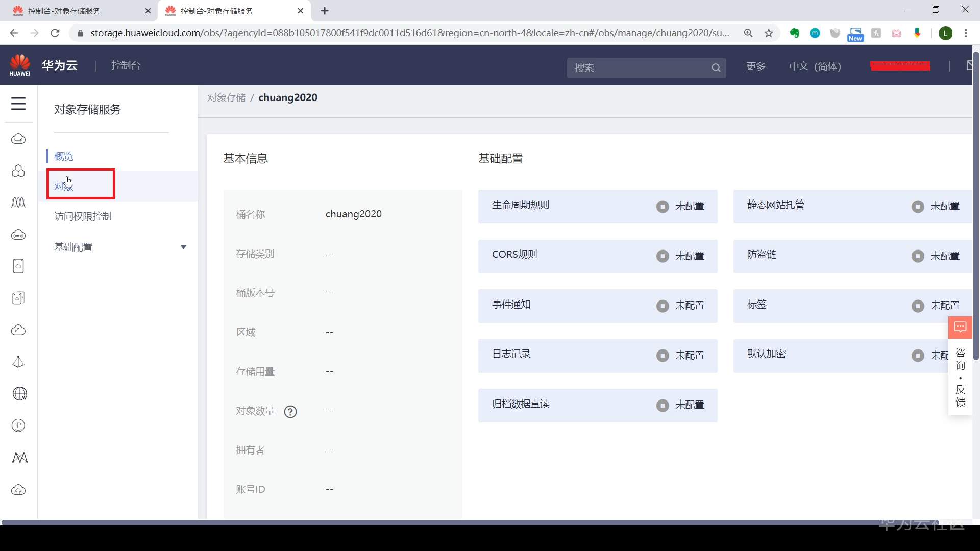Open the navigation menu hamburger icon
The image size is (980, 551).
click(18, 104)
